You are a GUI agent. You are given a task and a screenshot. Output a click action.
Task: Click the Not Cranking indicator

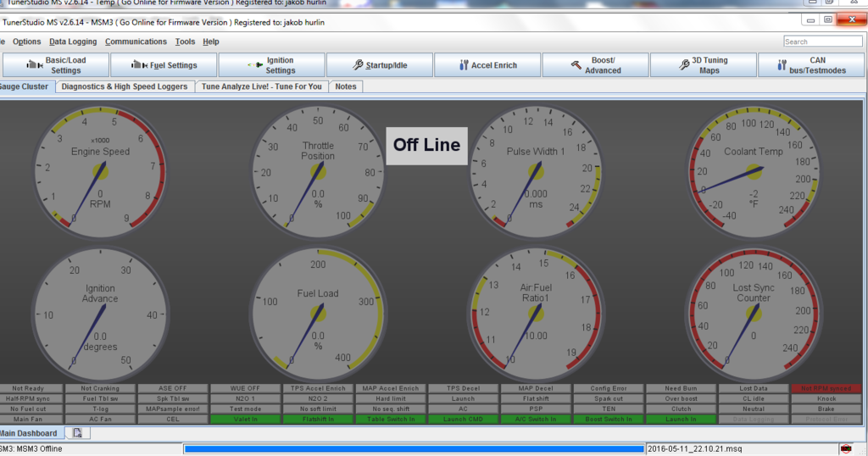pos(100,388)
